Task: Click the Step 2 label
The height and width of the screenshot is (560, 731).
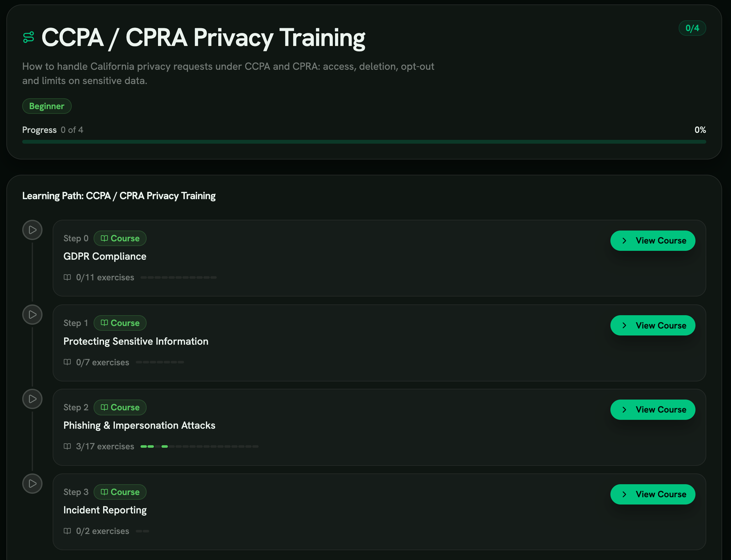Action: [x=76, y=407]
